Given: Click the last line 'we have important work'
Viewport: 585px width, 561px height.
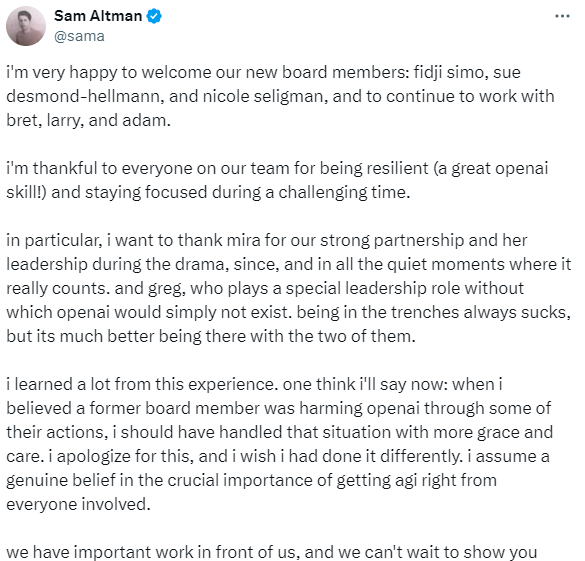Looking at the screenshot, I should click(272, 552).
